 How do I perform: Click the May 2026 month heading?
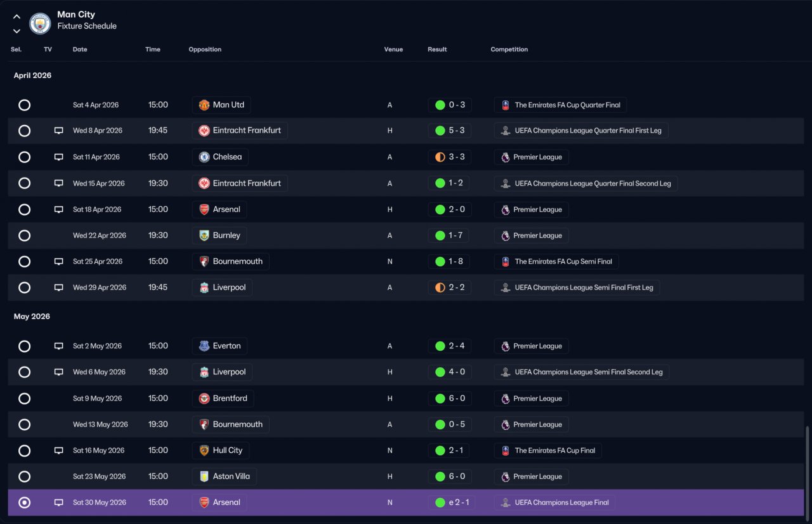tap(32, 317)
